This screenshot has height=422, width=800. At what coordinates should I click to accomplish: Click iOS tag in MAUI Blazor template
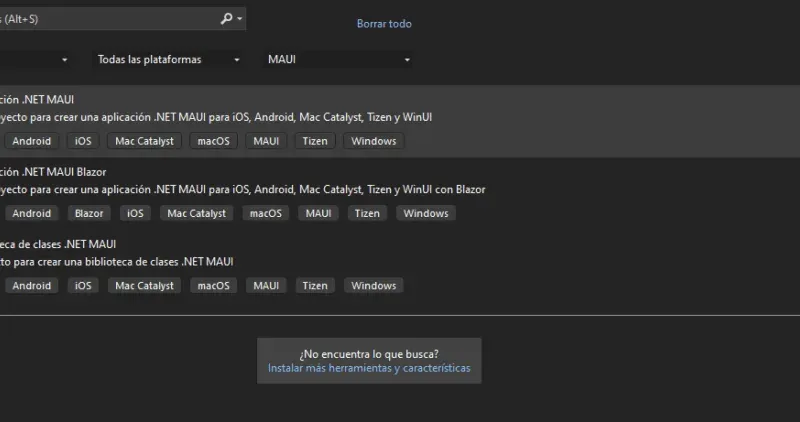click(135, 214)
